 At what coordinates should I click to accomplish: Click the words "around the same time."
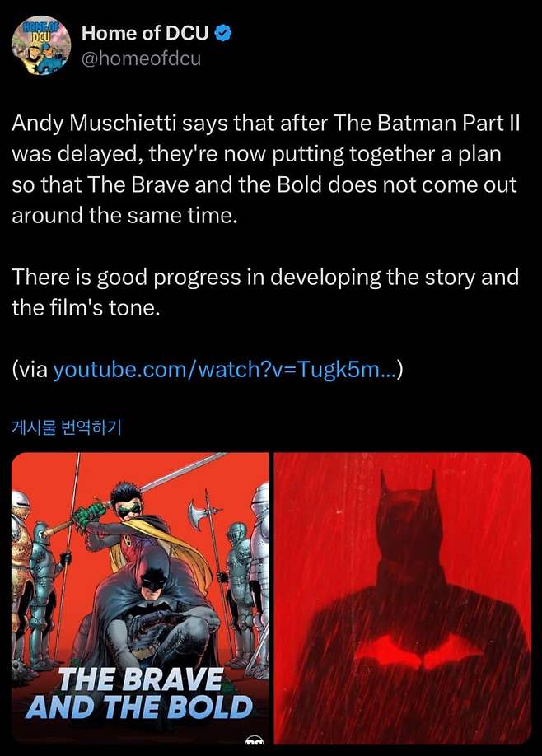coord(124,216)
